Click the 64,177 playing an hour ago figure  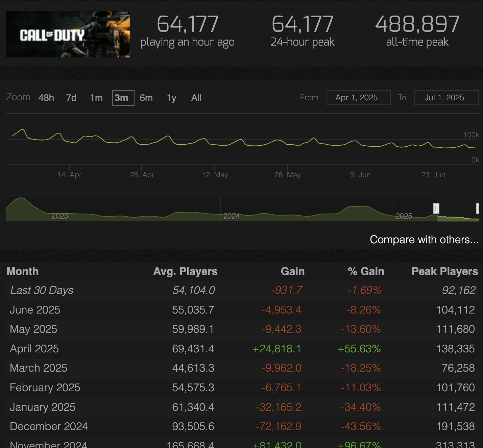188,24
